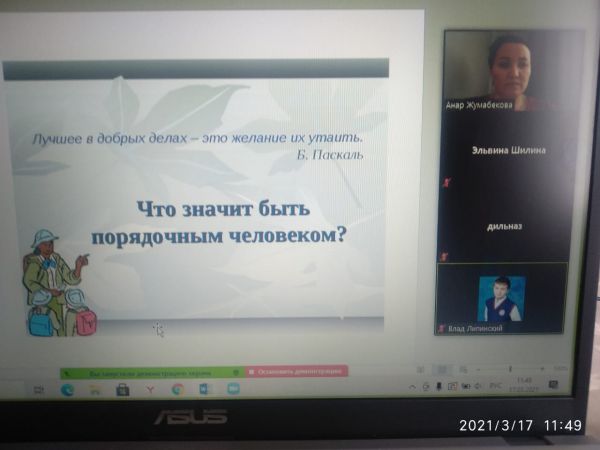Launch Microsoft Store from the taskbar

pyautogui.click(x=122, y=389)
